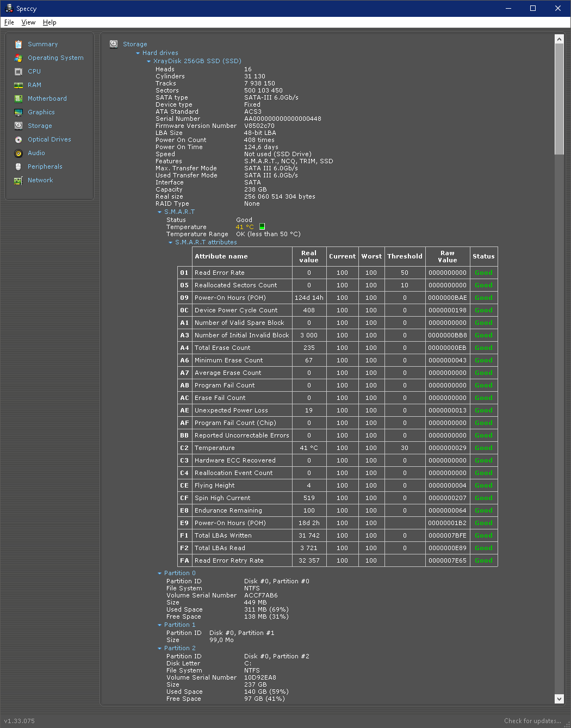This screenshot has height=728, width=571.
Task: Click the Audio sidebar link
Action: [36, 153]
